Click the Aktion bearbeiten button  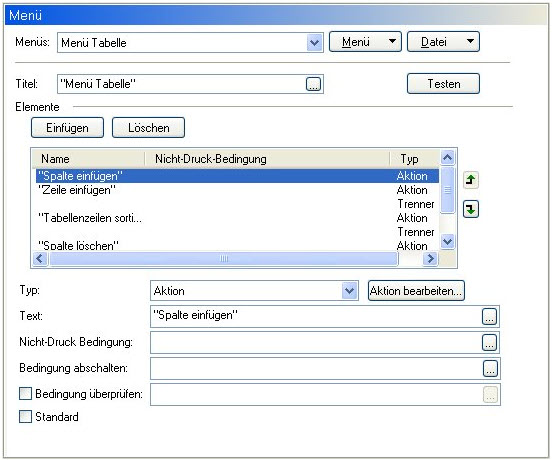[x=416, y=291]
